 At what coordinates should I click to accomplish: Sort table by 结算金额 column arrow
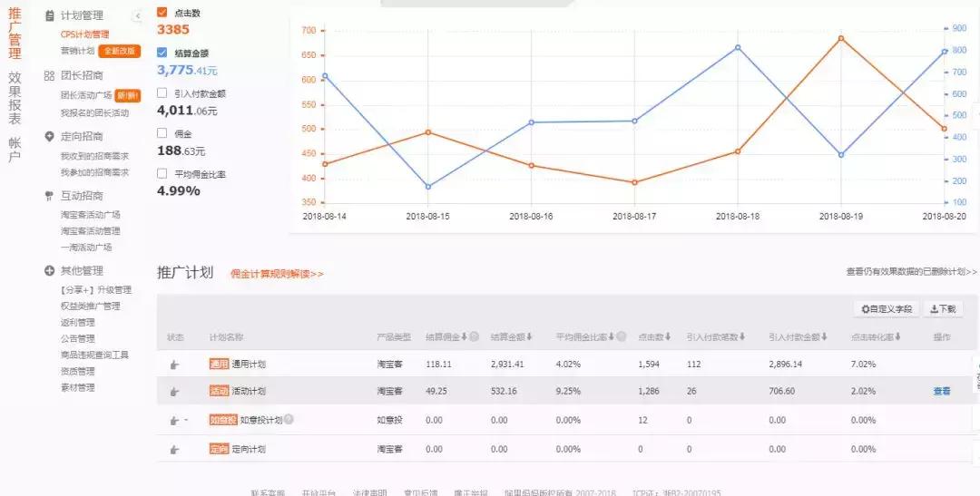tap(529, 336)
